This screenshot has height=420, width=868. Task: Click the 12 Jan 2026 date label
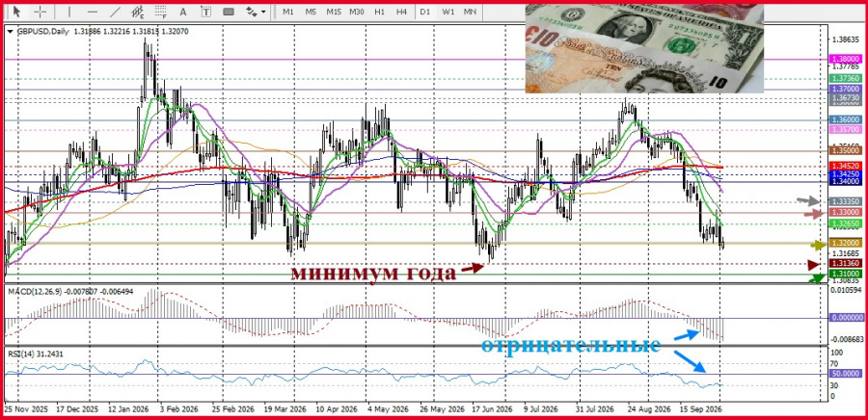click(x=129, y=410)
